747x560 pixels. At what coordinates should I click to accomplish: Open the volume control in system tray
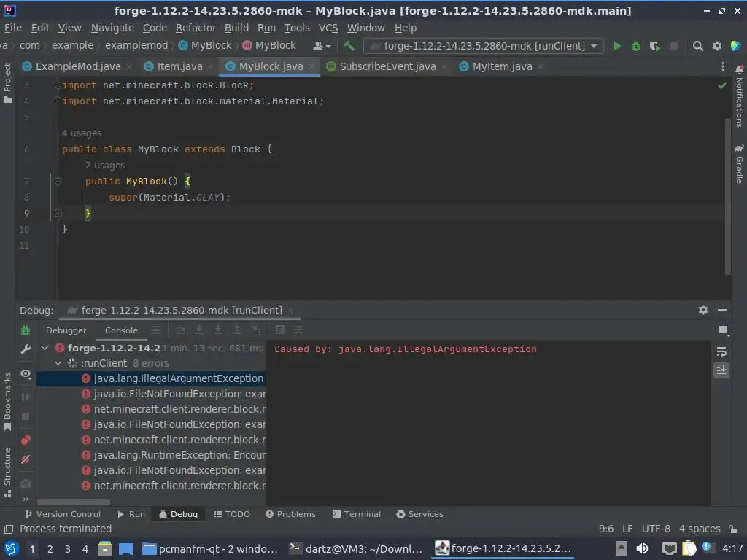coord(642,548)
